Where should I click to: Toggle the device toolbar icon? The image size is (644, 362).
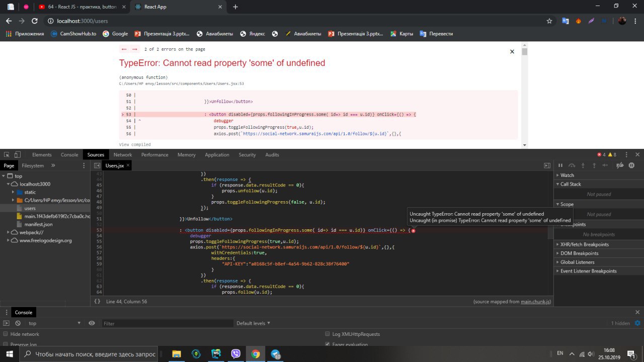tap(17, 155)
